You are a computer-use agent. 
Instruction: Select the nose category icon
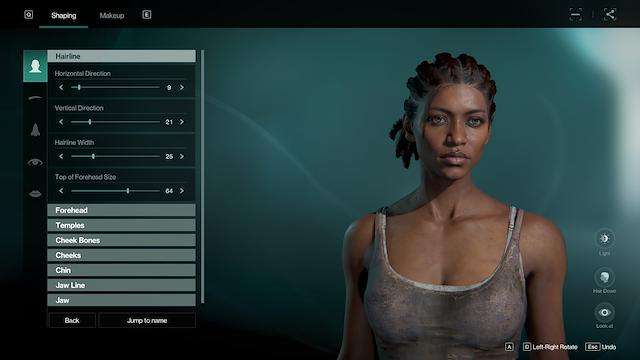coord(35,130)
